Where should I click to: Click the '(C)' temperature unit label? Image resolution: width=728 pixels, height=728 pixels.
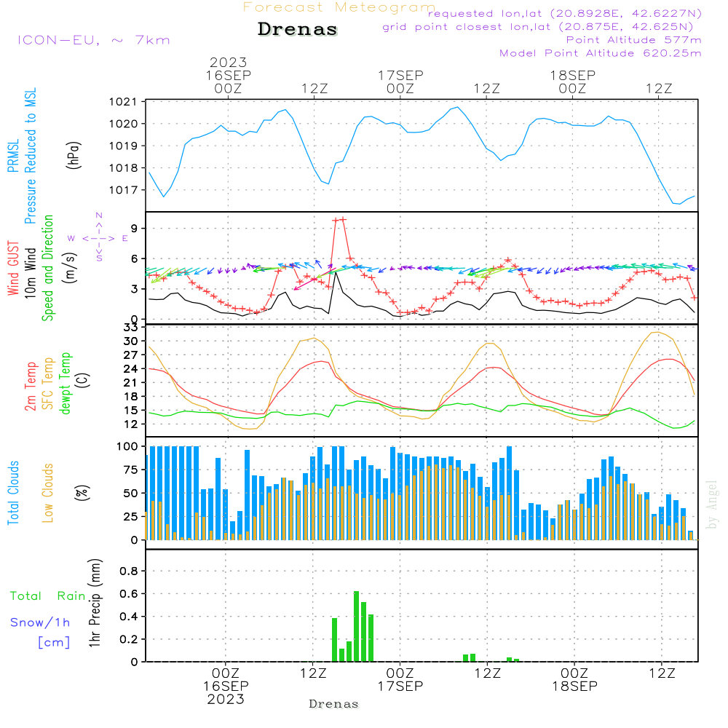click(83, 380)
